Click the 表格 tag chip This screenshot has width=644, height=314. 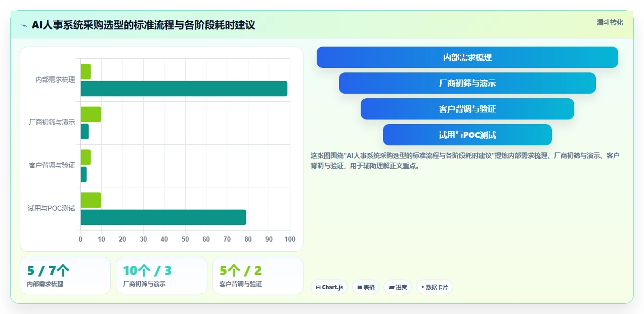(366, 287)
